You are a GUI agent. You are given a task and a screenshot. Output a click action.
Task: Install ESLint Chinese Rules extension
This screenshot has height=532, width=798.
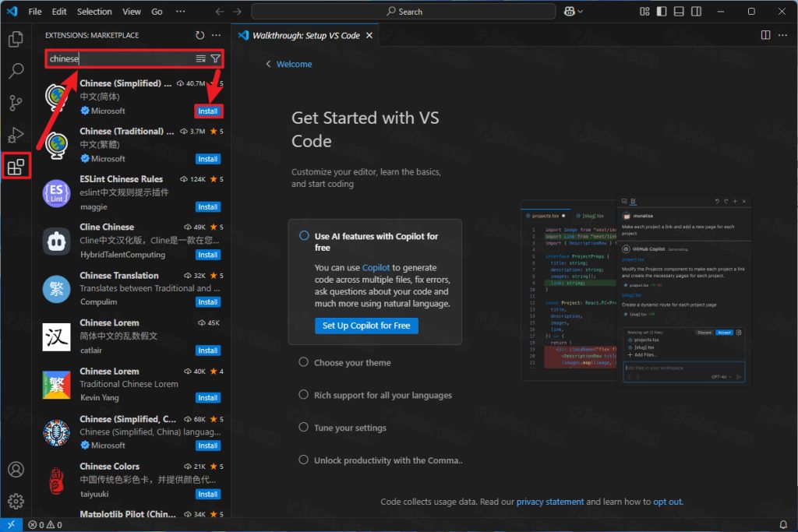208,207
